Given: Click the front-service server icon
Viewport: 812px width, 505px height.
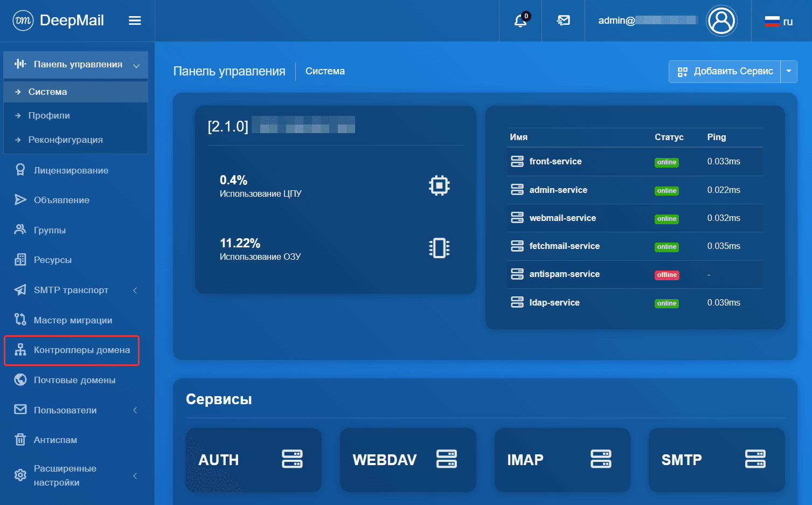Looking at the screenshot, I should point(517,161).
